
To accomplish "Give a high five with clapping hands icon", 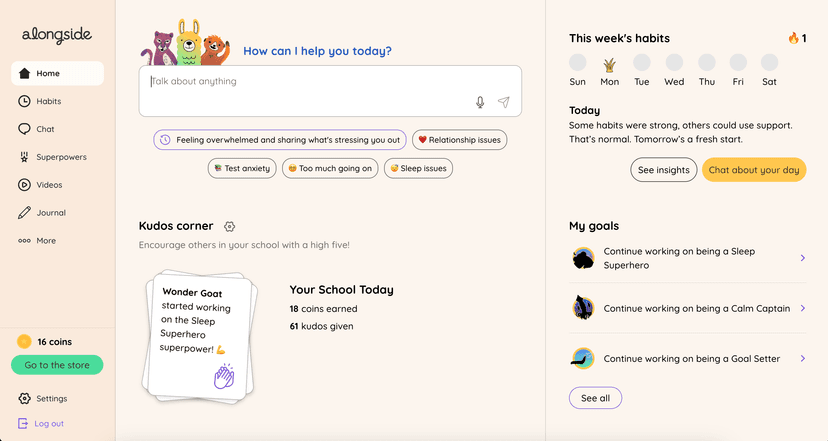I will point(224,376).
